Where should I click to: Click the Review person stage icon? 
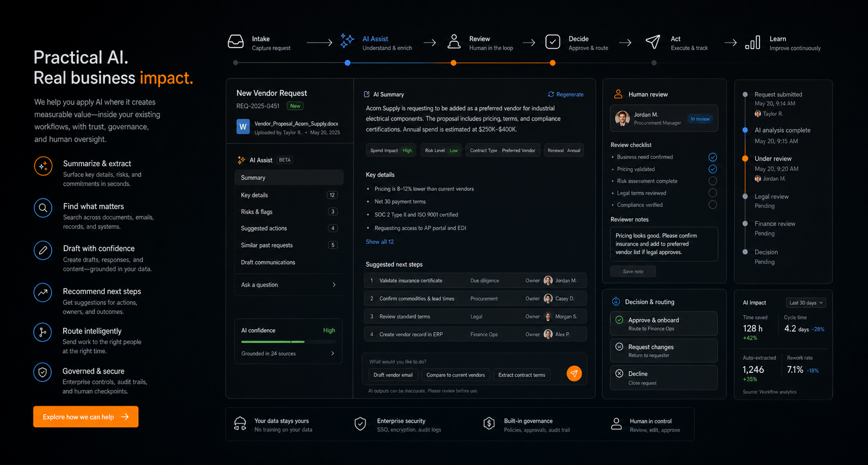[454, 42]
